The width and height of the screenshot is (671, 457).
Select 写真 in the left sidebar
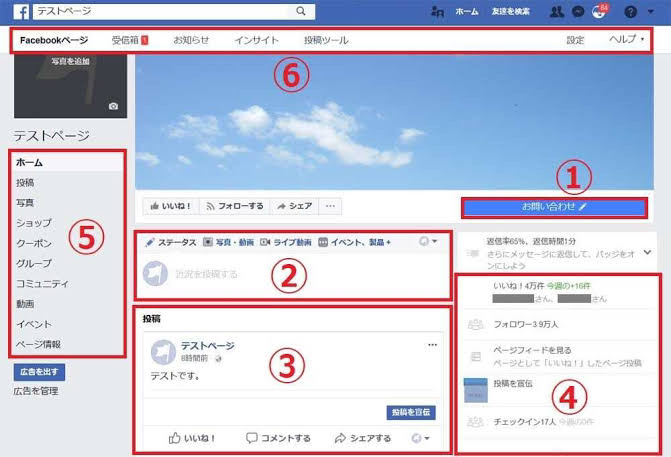(25, 203)
